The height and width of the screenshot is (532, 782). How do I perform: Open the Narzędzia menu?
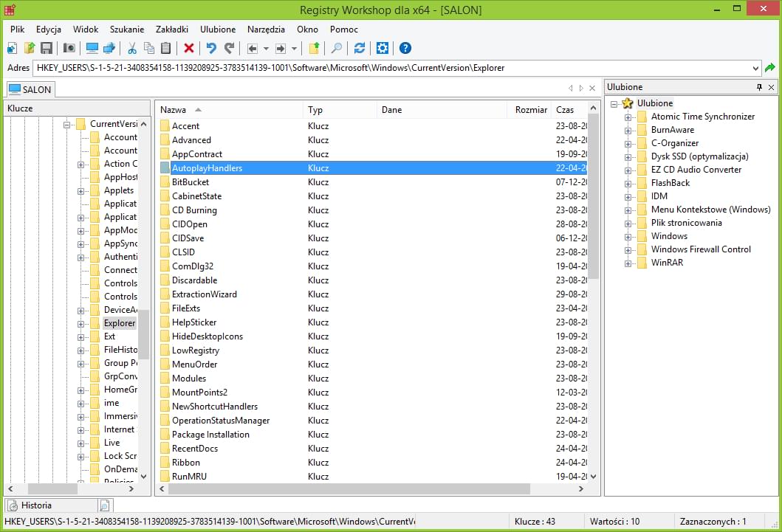(x=266, y=30)
